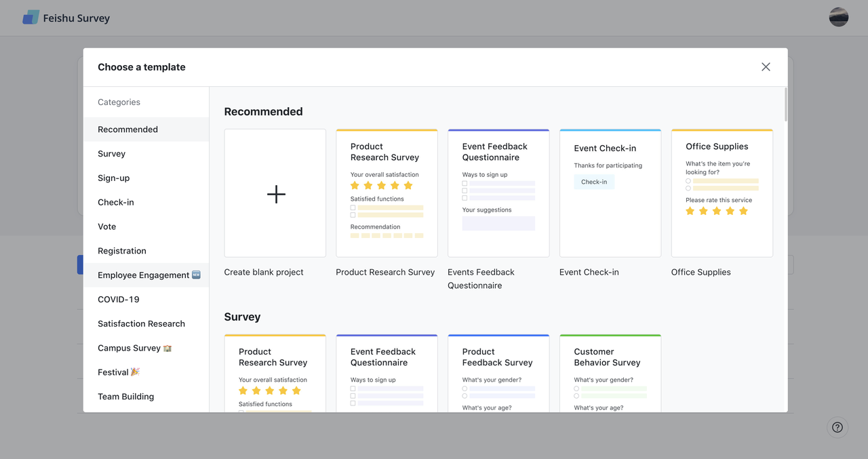Select the Survey category in sidebar
This screenshot has height=459, width=868.
146,154
